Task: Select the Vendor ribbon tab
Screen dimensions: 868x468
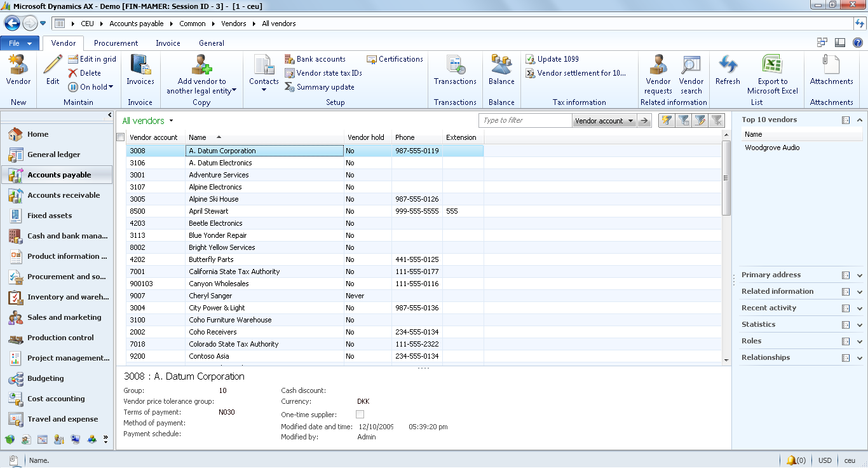Action: pyautogui.click(x=64, y=43)
